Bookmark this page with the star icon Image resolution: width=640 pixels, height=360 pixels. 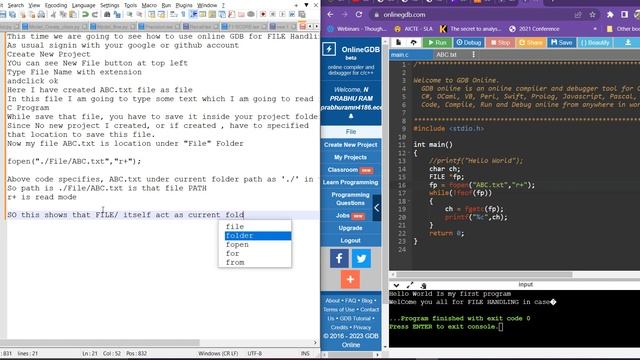click(592, 15)
